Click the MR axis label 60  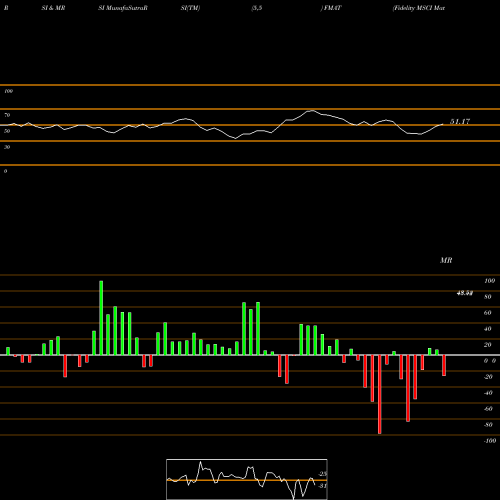(488, 313)
